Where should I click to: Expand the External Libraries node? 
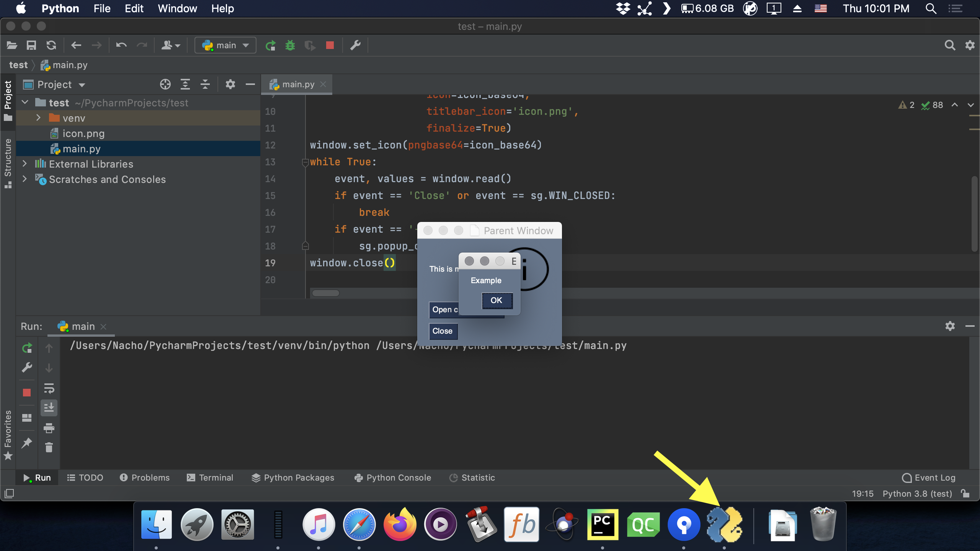25,164
